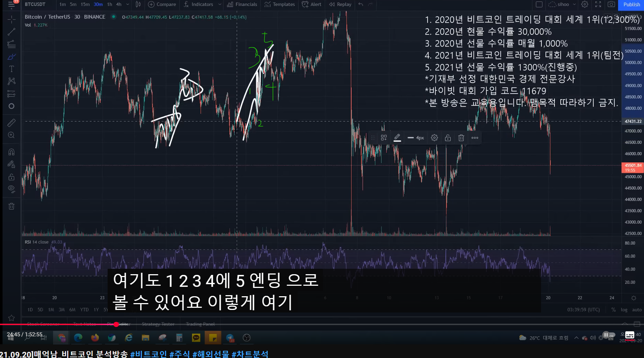Expand the system tray hidden icons
The image size is (644, 358).
[576, 338]
